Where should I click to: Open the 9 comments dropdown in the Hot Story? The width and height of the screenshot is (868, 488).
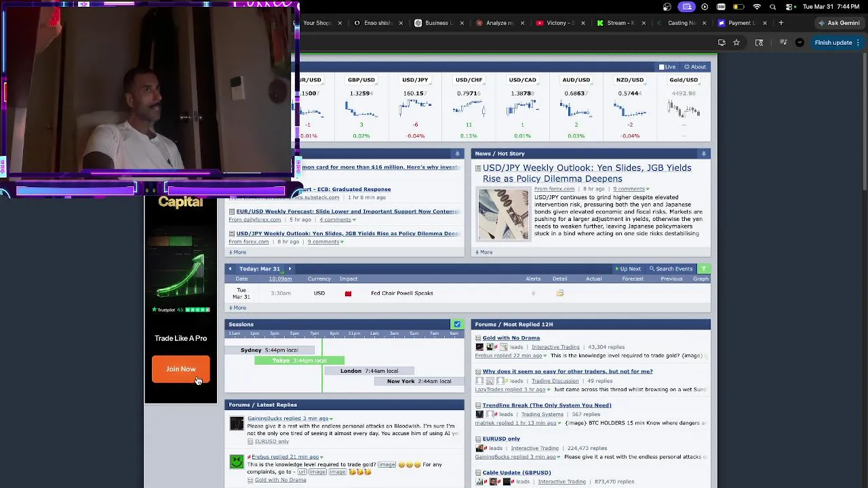pos(631,189)
